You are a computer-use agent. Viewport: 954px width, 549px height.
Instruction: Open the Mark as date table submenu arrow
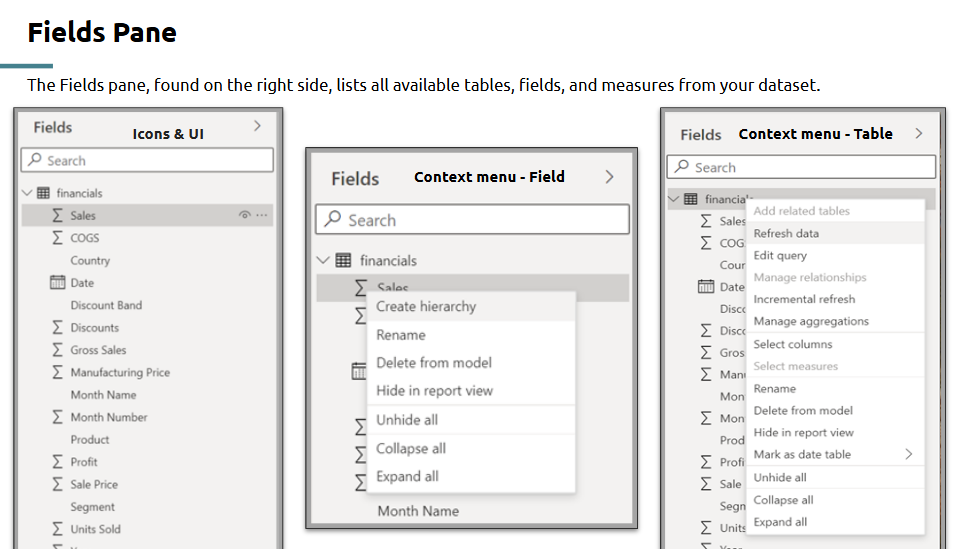908,454
